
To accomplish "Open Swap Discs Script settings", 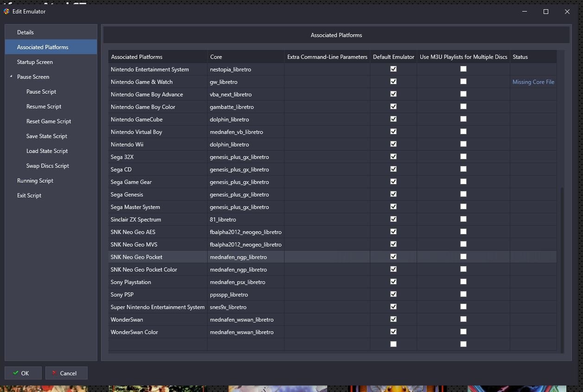I will [51, 166].
